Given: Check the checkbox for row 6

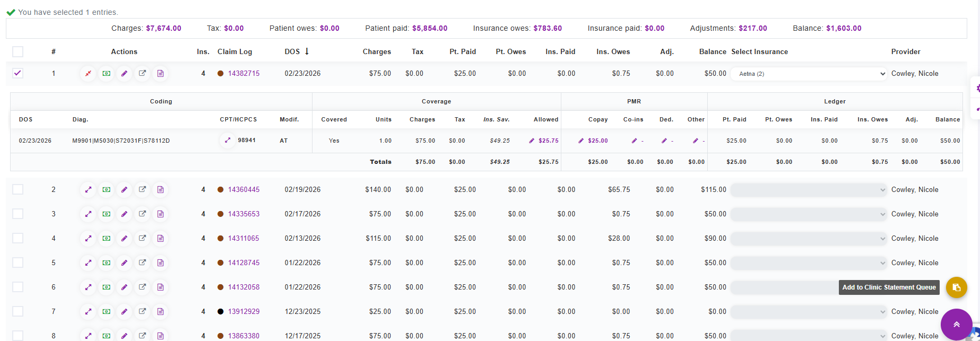Looking at the screenshot, I should [x=18, y=287].
